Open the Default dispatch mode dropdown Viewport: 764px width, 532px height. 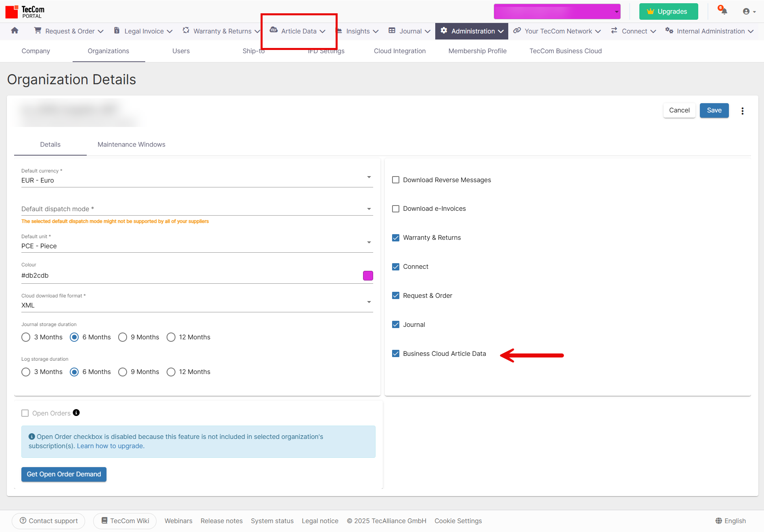point(369,209)
